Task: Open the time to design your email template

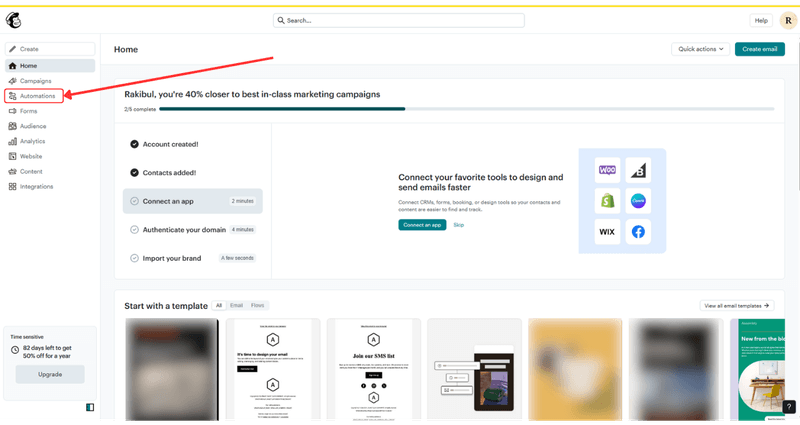Action: [x=273, y=370]
